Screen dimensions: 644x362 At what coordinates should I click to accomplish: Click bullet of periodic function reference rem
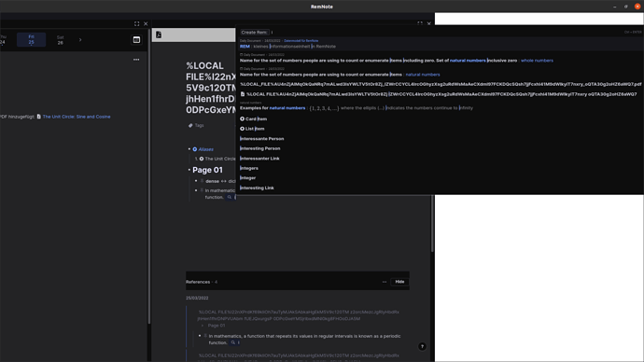pos(200,336)
